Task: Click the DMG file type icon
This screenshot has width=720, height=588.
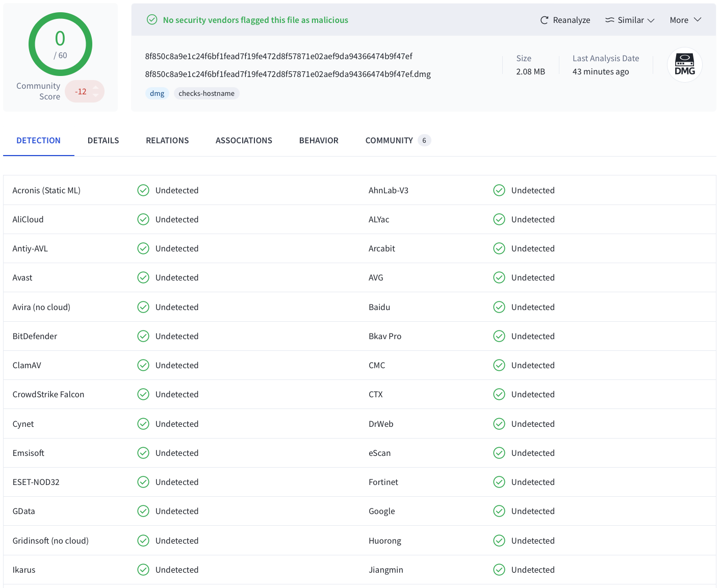Action: (x=685, y=65)
